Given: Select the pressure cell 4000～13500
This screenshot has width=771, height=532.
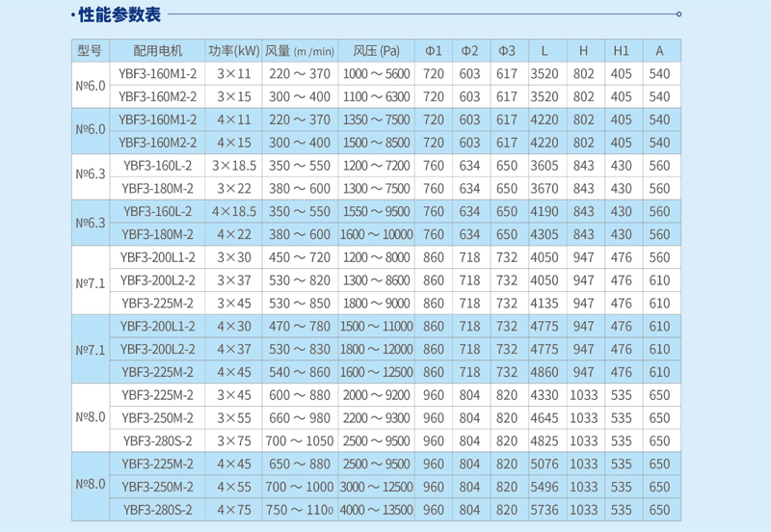Looking at the screenshot, I should [376, 510].
